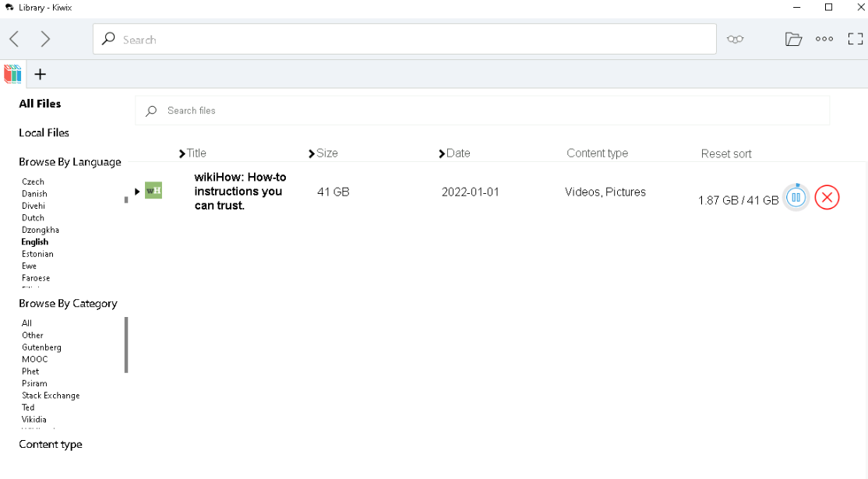
Task: Open local file with folder icon
Action: pos(793,39)
